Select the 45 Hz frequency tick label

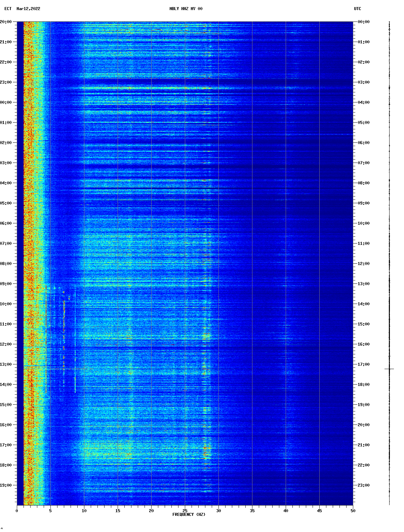coord(319,511)
